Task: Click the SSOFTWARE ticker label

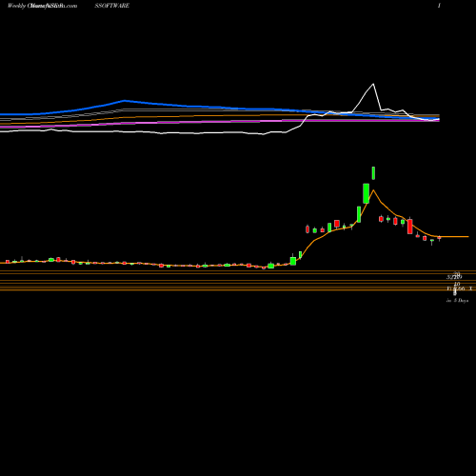Action: (112, 6)
